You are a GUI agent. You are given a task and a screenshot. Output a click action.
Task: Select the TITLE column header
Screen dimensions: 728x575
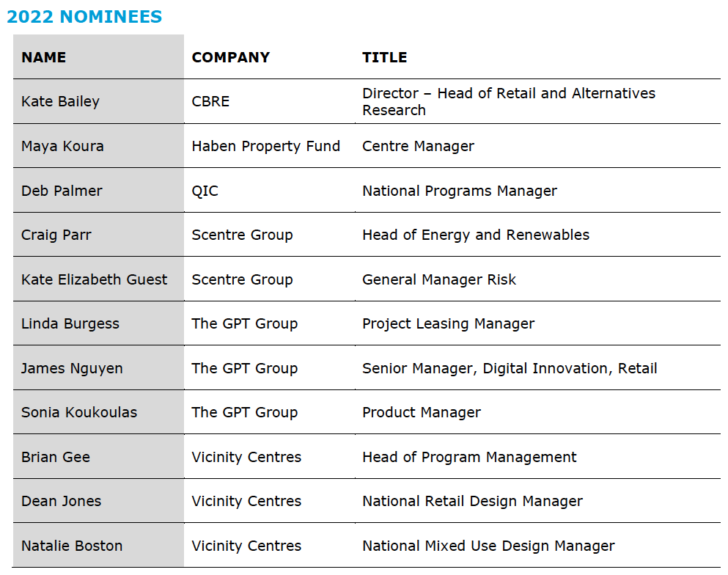click(385, 57)
